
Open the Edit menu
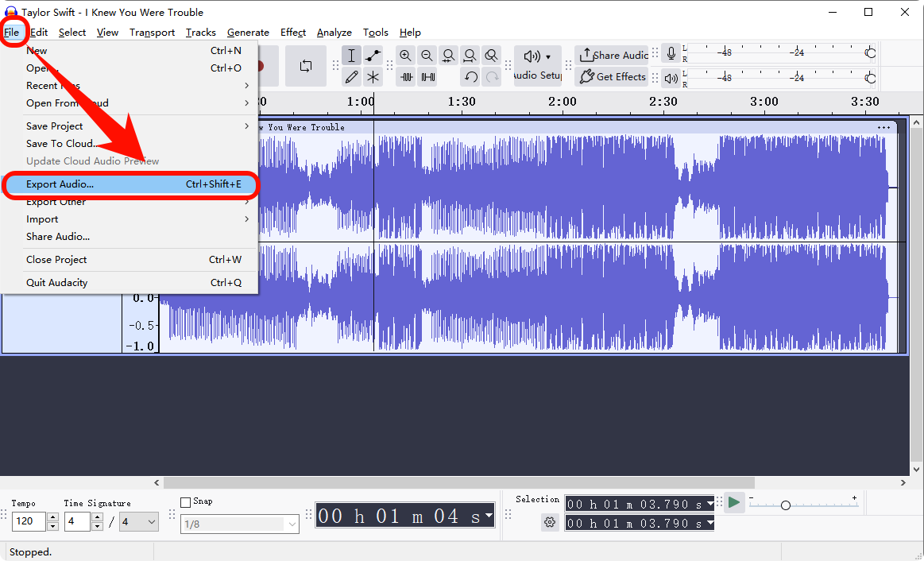(x=39, y=33)
